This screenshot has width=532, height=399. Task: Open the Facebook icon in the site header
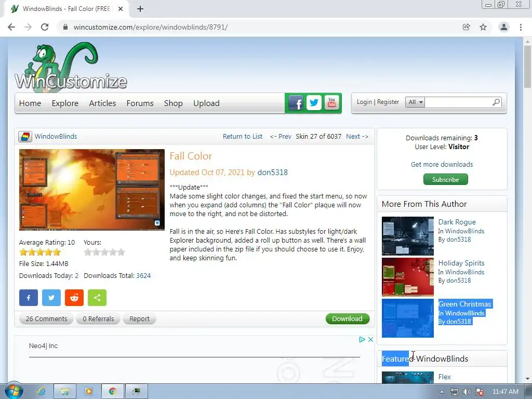(296, 103)
